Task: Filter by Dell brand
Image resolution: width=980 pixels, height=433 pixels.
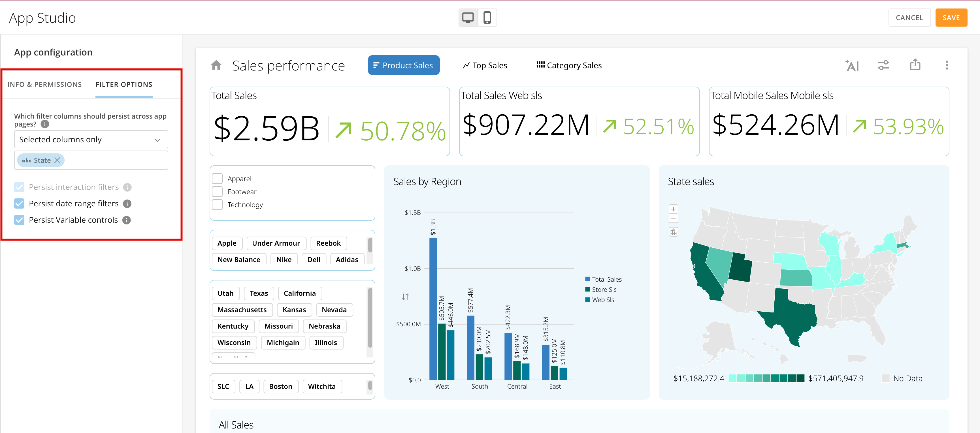Action: (x=314, y=260)
